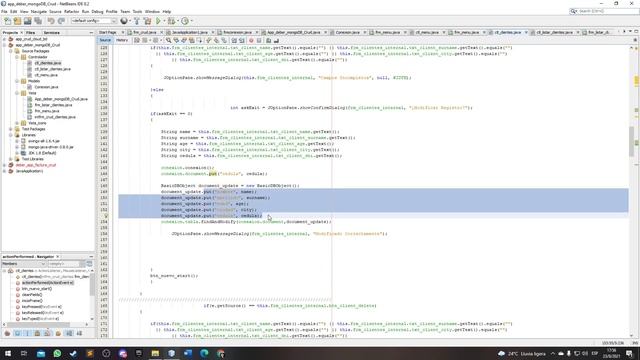Run the project with green play icon
Viewport: 640px width, 360px height.
coord(158,21)
